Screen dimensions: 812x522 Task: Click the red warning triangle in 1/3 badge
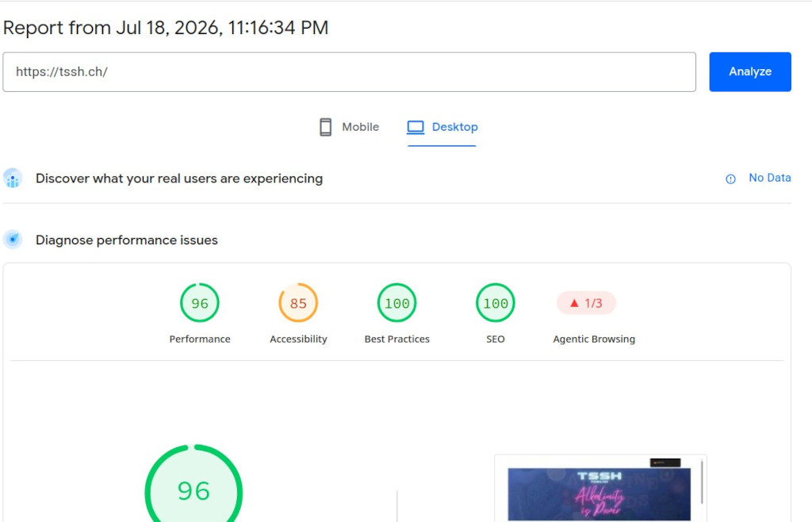[574, 303]
